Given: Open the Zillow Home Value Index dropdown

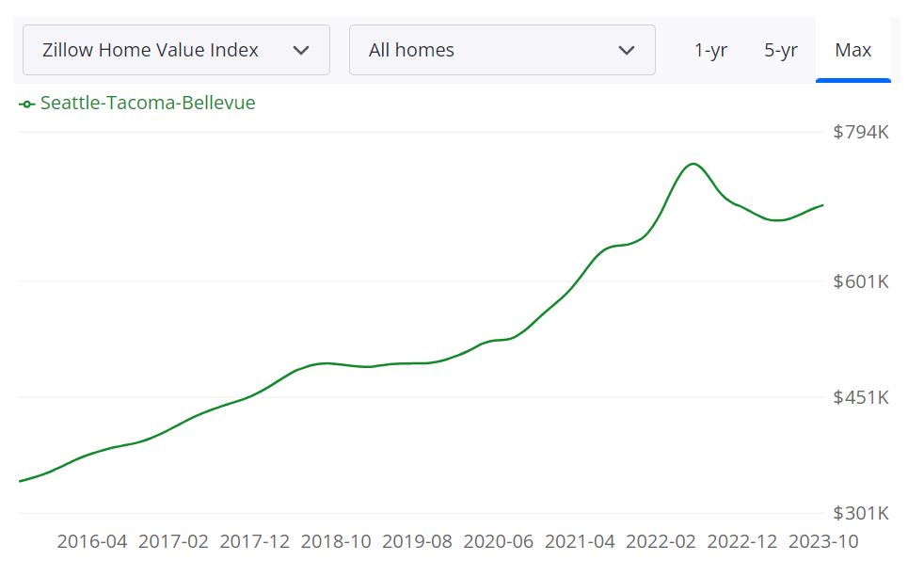Looking at the screenshot, I should tap(175, 49).
